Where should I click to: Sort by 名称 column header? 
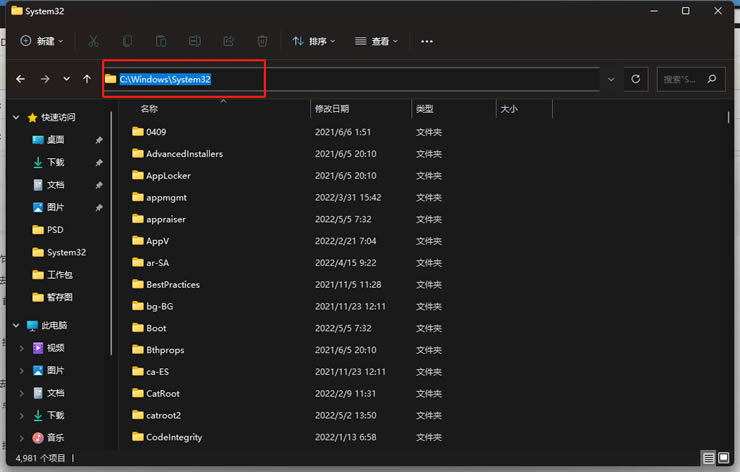(149, 109)
